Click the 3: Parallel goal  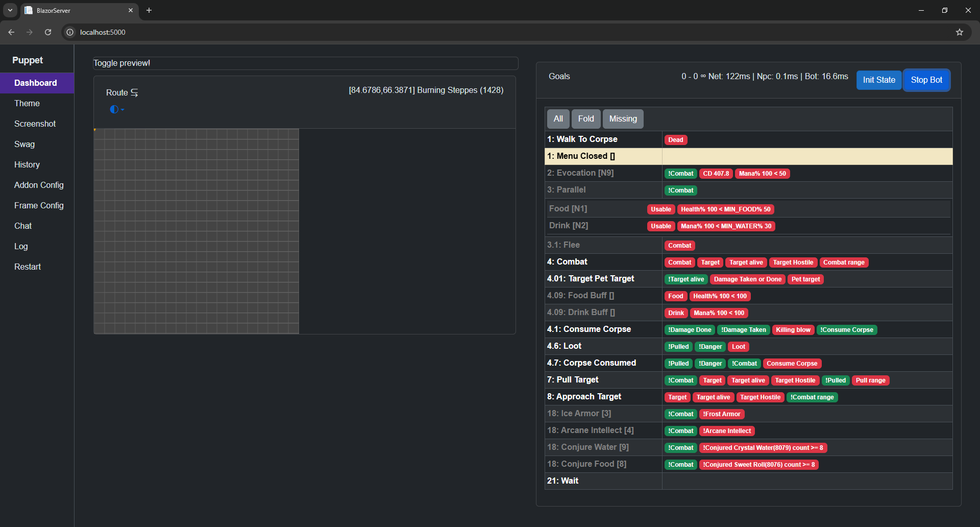click(x=566, y=189)
